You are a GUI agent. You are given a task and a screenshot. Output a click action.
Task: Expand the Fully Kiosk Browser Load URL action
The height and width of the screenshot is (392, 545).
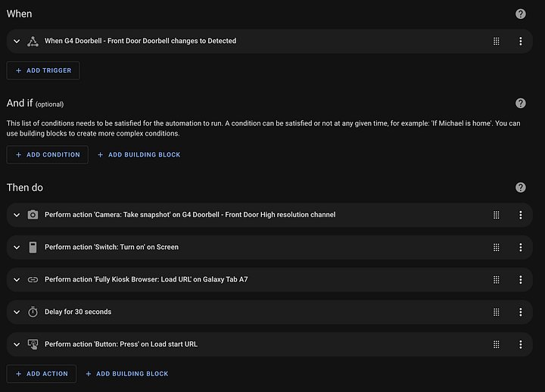(17, 280)
